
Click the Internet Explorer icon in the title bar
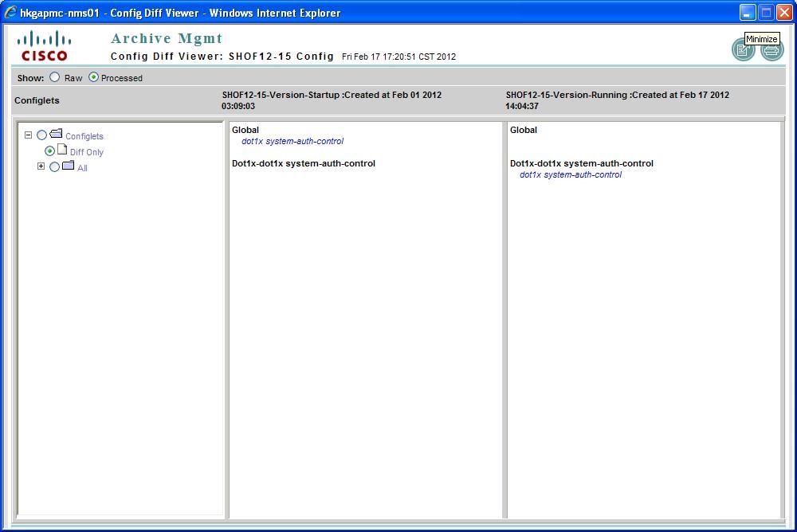point(10,12)
